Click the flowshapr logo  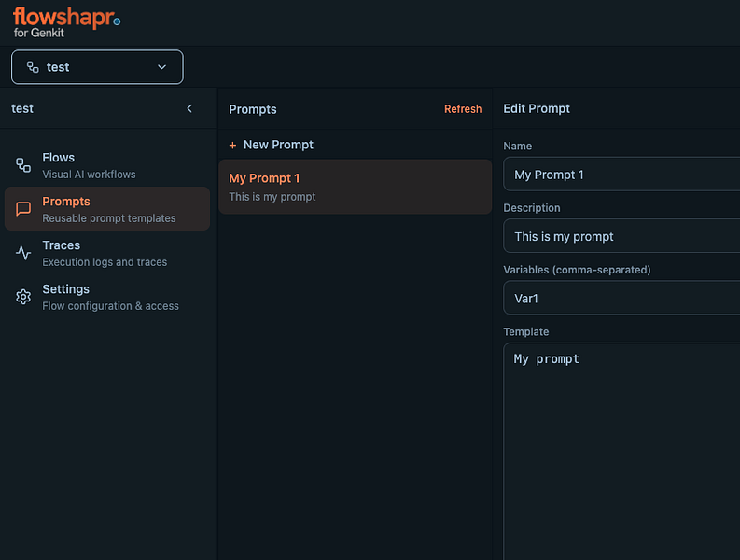(x=66, y=22)
